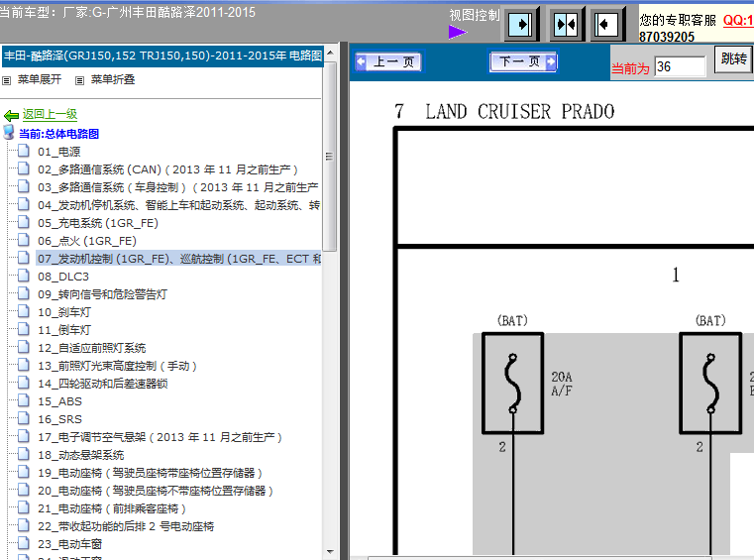The height and width of the screenshot is (560, 754).
Task: Click the green back arrow icon
Action: pos(11,115)
